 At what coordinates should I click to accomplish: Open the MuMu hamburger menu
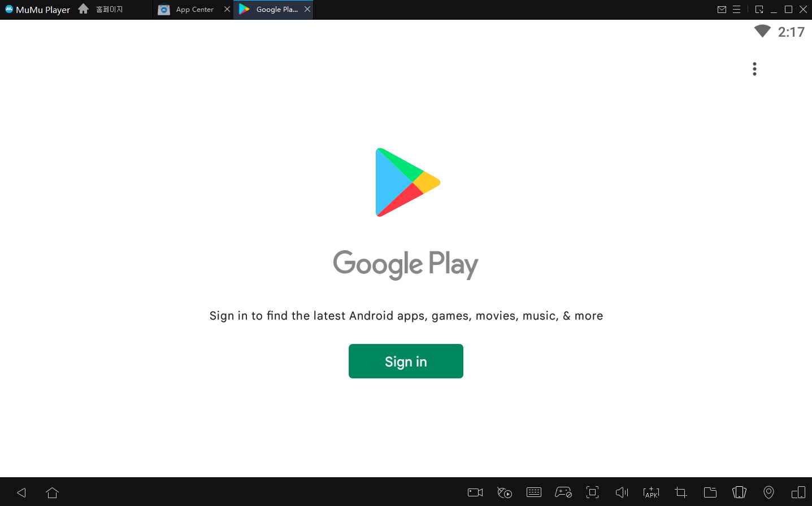736,10
